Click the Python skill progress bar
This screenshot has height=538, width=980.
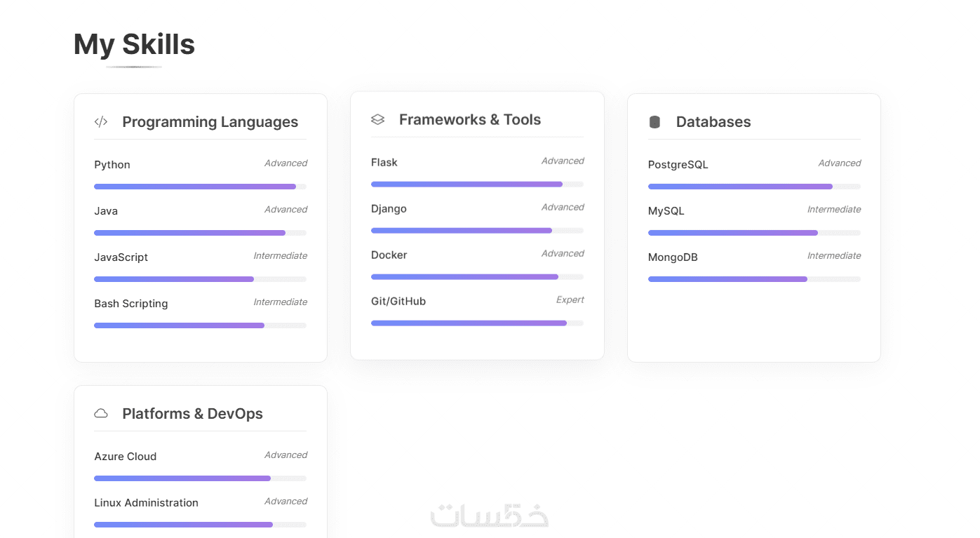[200, 187]
